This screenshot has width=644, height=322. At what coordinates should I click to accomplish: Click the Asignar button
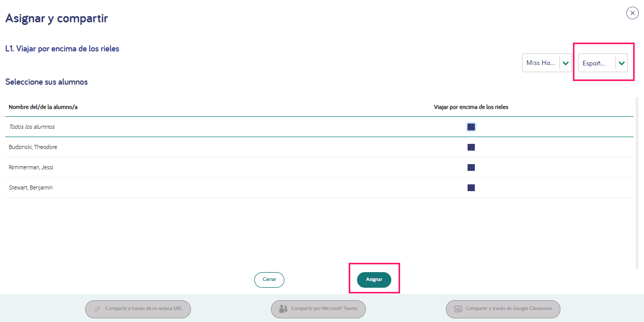tap(374, 279)
